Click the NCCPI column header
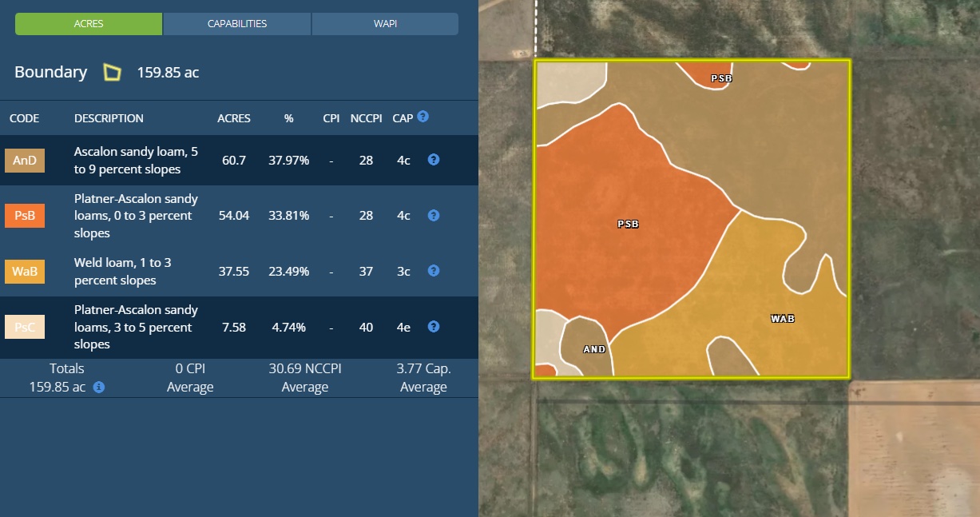980x517 pixels. point(366,118)
